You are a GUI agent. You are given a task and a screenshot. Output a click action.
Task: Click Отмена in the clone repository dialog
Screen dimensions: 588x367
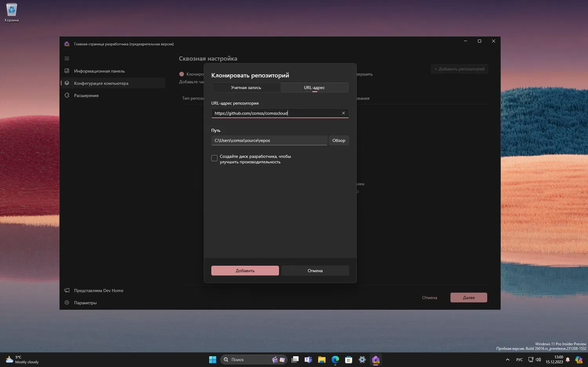point(315,271)
